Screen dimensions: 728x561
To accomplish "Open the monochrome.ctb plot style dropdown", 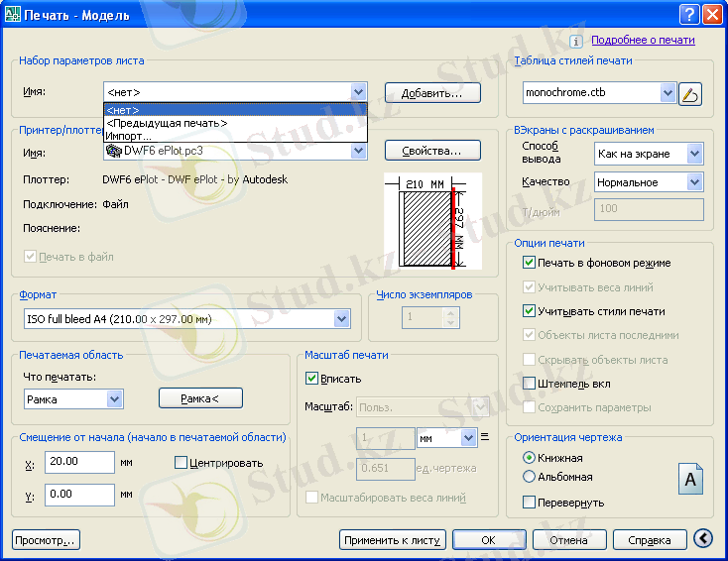I will tap(667, 93).
